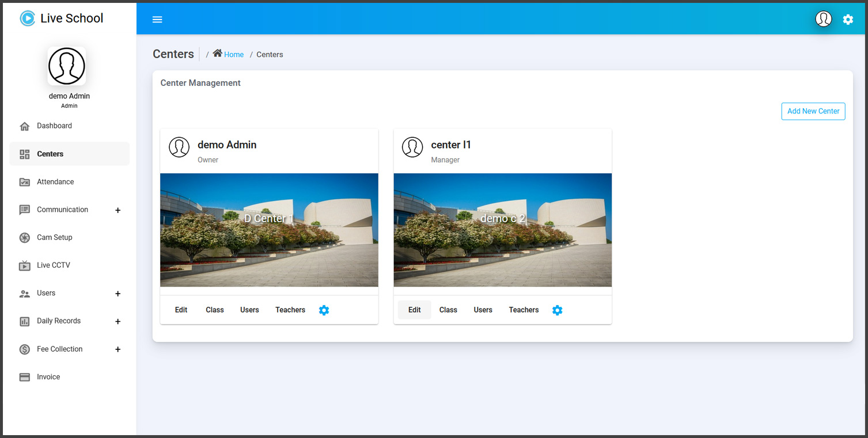Image resolution: width=868 pixels, height=438 pixels.
Task: Click the Add New Center button
Action: pos(813,111)
